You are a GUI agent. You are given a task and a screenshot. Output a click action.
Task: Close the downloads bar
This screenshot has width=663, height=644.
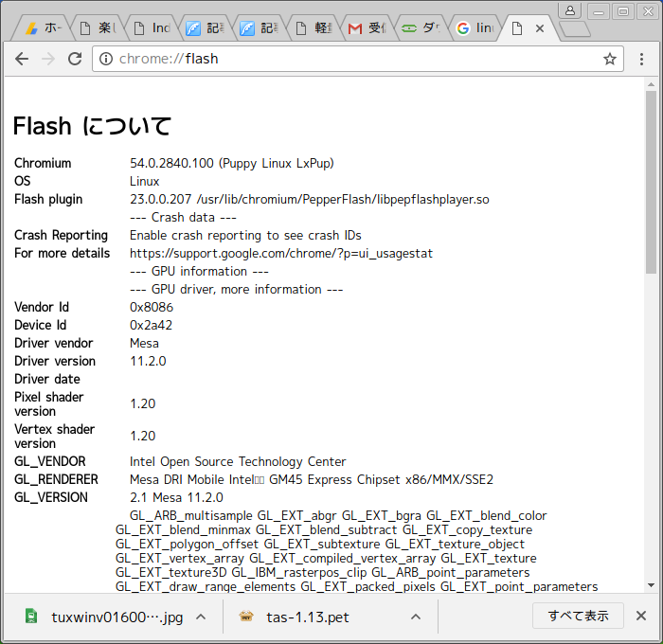[x=641, y=617]
